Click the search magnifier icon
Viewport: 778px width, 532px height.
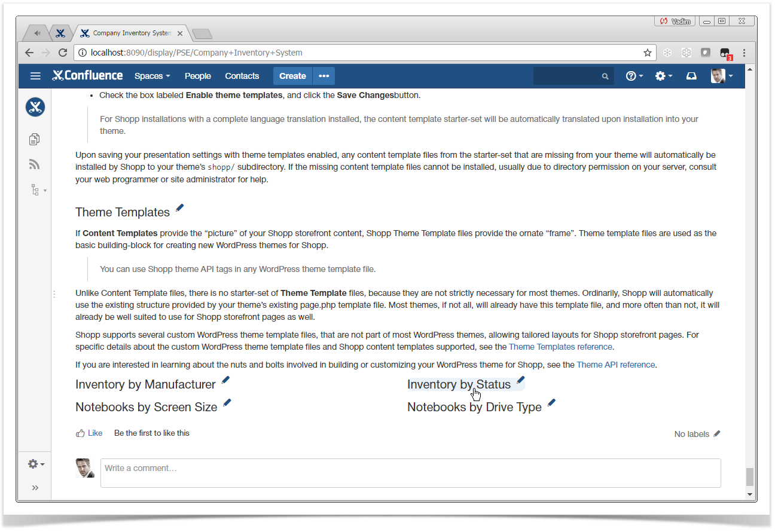[x=605, y=76]
